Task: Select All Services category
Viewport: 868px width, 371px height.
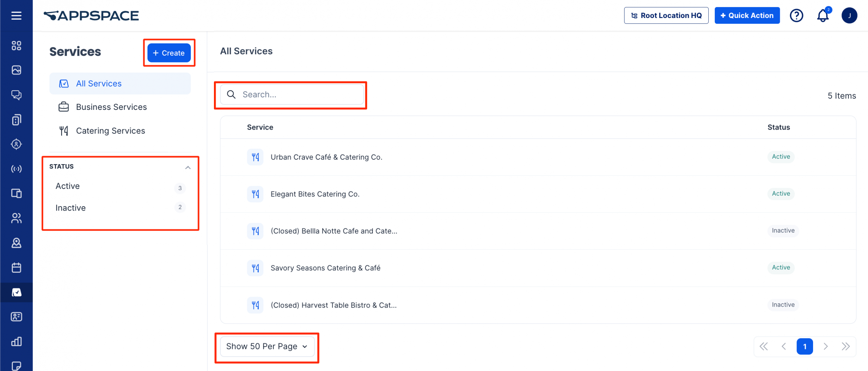Action: pos(120,83)
